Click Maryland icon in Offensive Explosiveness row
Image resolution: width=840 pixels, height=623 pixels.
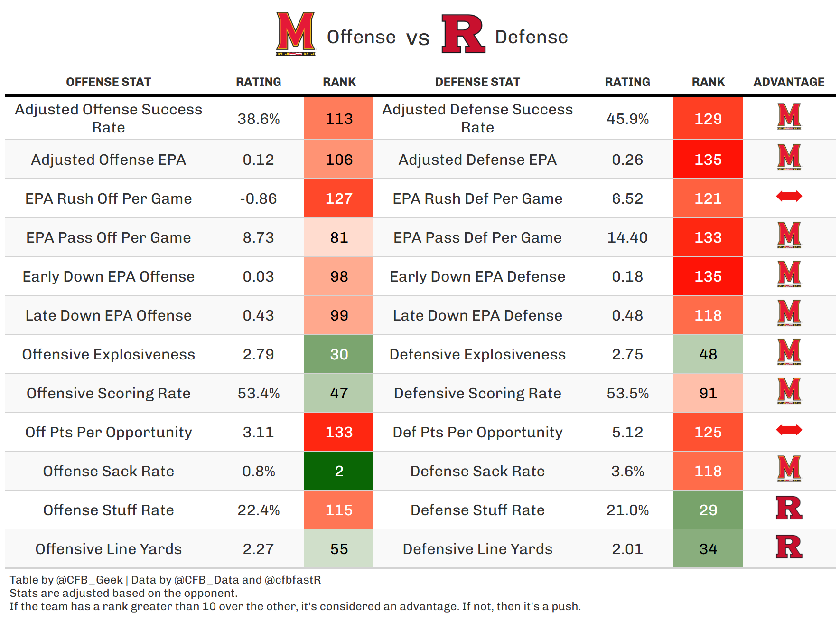pos(789,352)
